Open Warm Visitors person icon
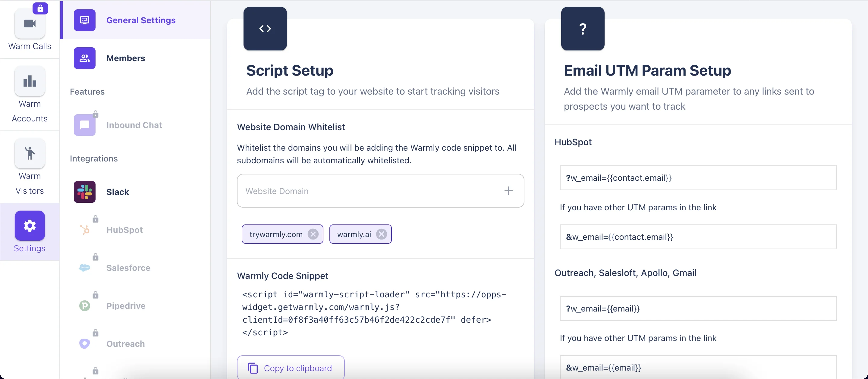Screen dimensions: 868x379 [30, 153]
